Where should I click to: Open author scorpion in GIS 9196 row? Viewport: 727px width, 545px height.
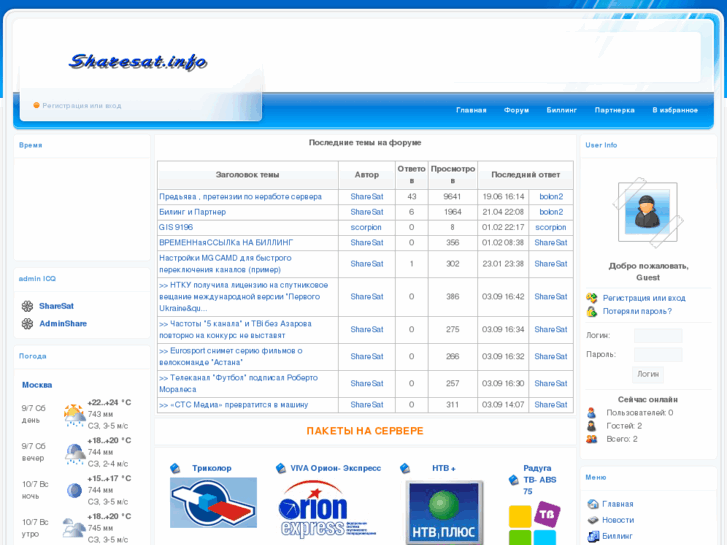(x=366, y=227)
